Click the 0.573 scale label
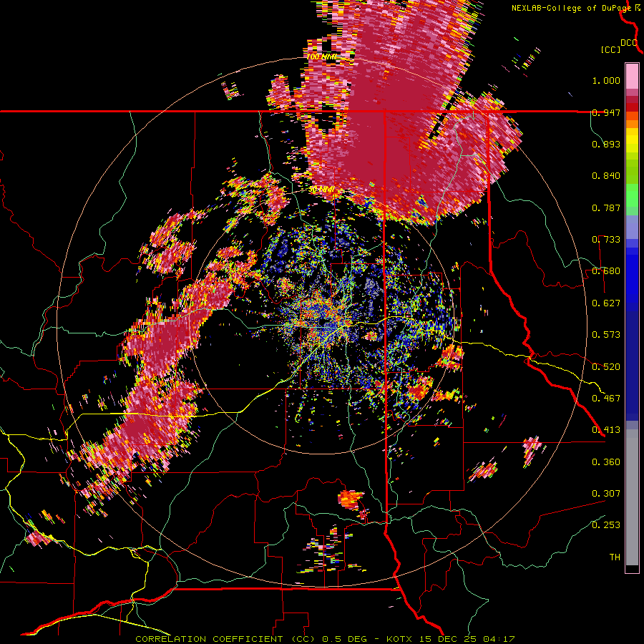Image resolution: width=644 pixels, height=644 pixels. (606, 334)
